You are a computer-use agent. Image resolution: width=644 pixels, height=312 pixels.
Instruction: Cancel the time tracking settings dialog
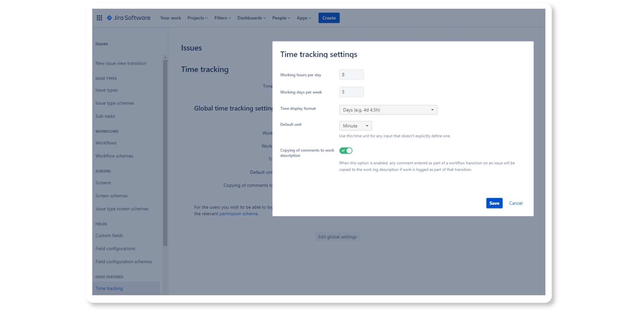click(516, 203)
